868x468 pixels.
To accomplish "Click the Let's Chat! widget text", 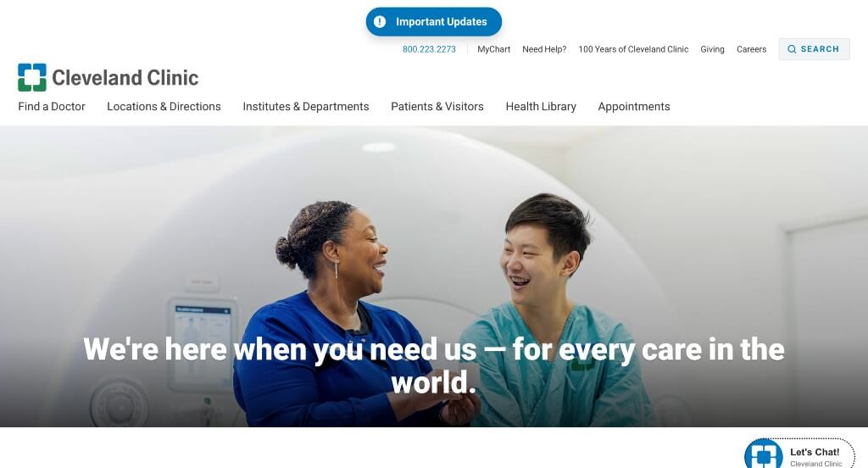I will click(x=815, y=452).
